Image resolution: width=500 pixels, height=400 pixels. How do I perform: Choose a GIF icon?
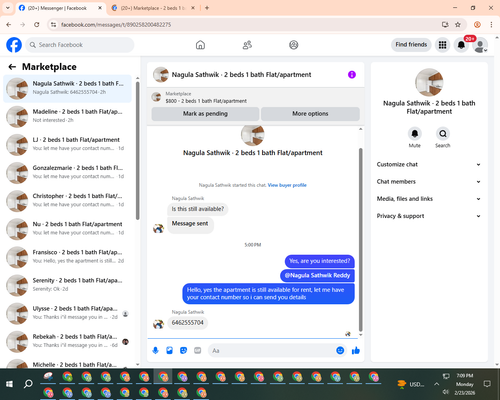198,350
